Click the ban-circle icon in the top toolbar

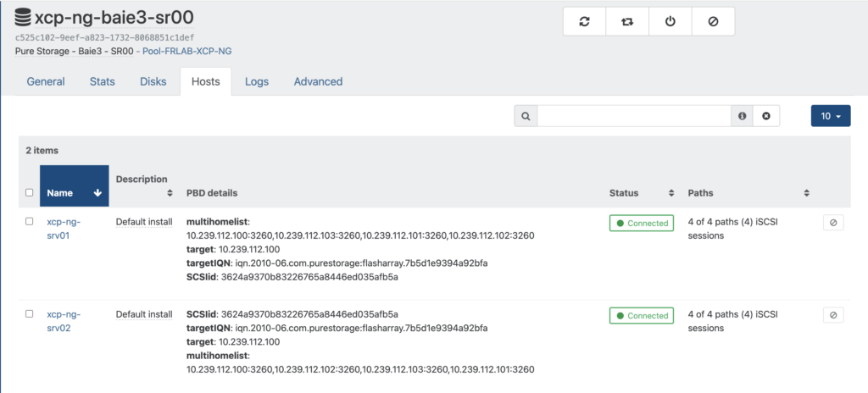(713, 22)
